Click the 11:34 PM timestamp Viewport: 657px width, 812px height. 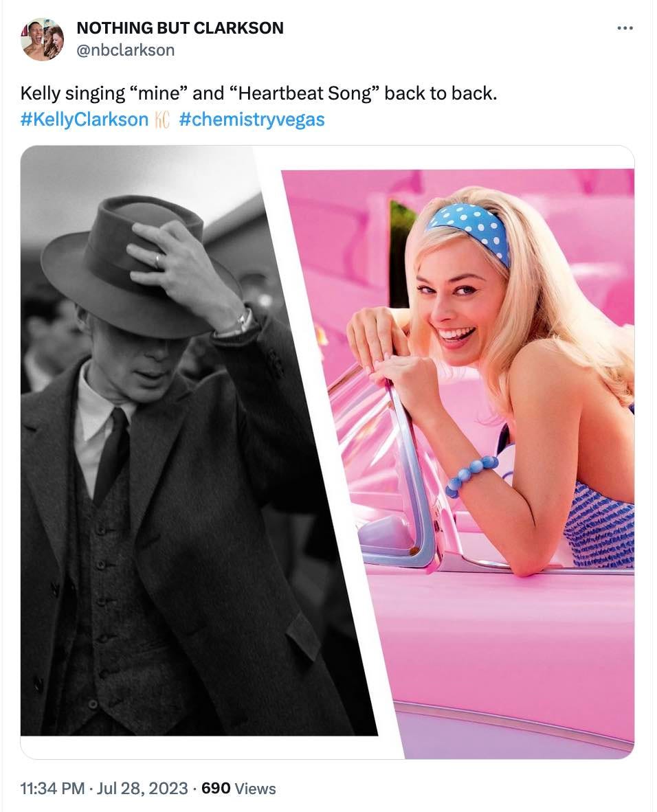[52, 789]
